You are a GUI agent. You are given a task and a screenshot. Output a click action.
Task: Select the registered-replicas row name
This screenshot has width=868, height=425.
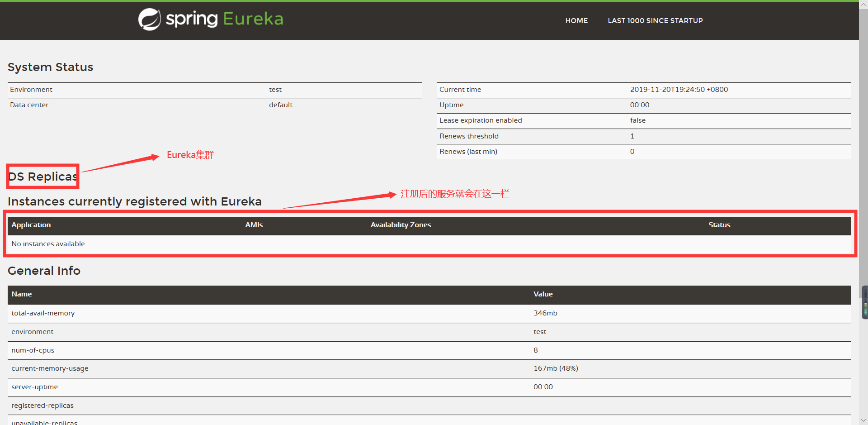42,406
